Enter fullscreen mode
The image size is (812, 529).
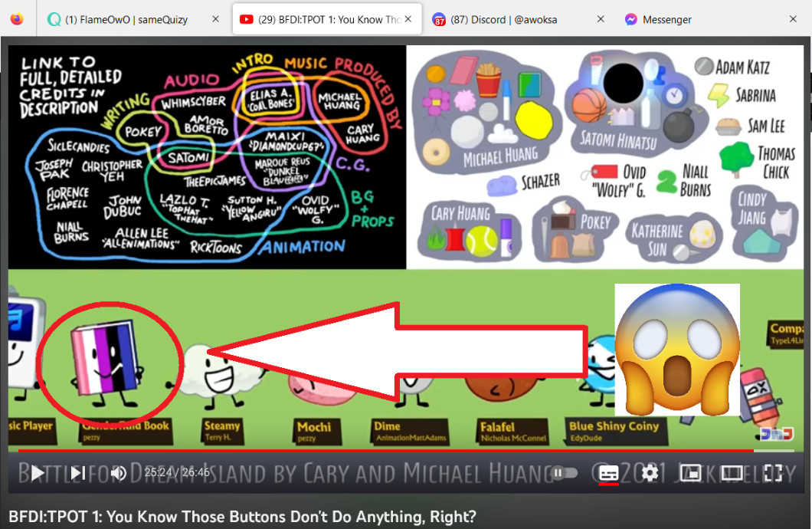point(772,473)
